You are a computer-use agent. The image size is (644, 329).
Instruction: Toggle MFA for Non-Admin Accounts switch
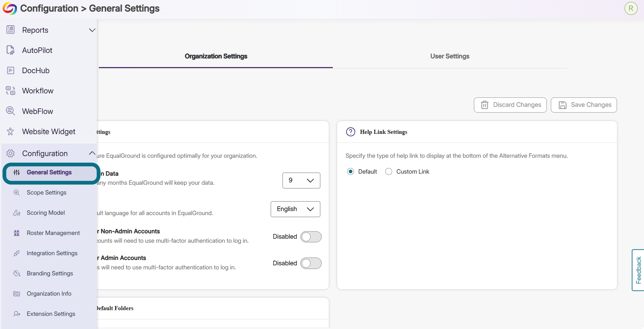tap(311, 237)
